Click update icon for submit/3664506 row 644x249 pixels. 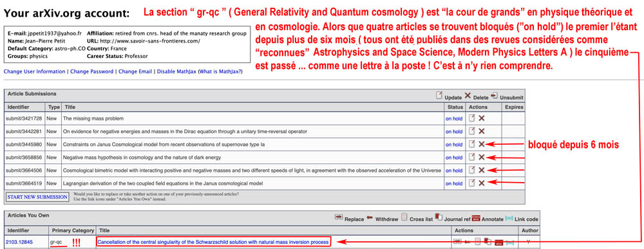472,170
